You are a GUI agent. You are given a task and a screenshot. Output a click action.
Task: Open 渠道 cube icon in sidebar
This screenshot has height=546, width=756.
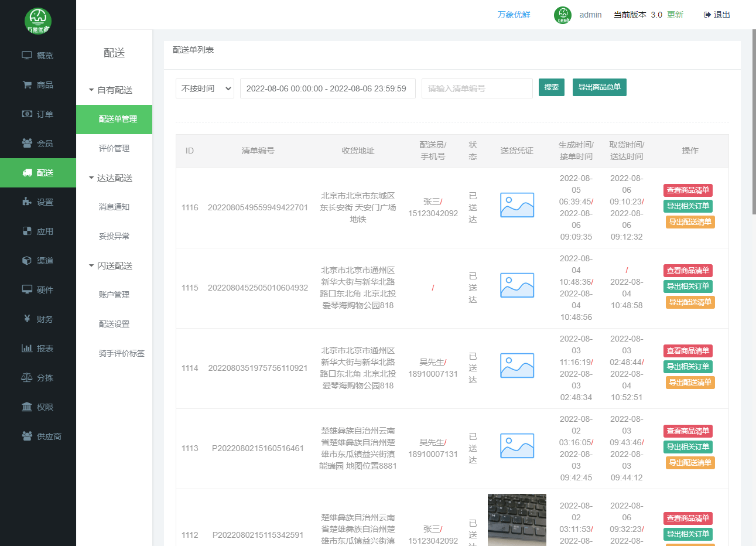click(26, 261)
